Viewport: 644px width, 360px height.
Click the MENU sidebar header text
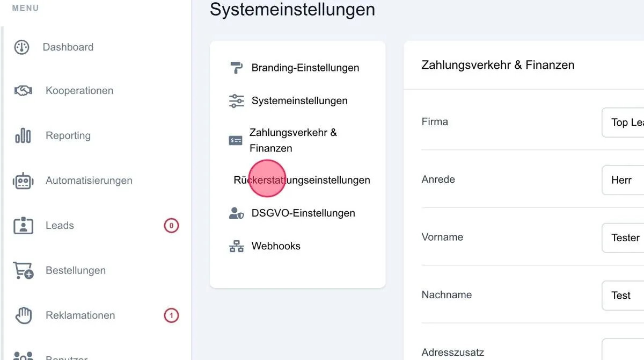click(26, 8)
